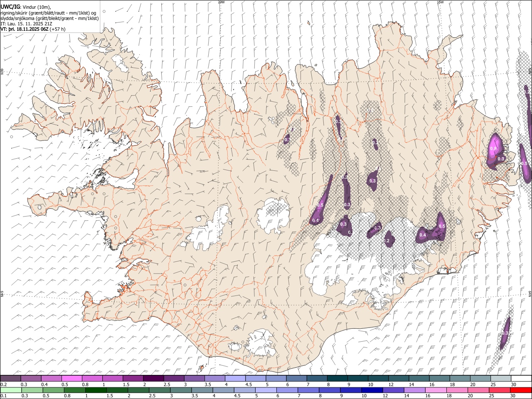Screen dimensions: 532x399
Task: Select the dark purple 2 swatch in the upper legend row
Action: click(154, 378)
